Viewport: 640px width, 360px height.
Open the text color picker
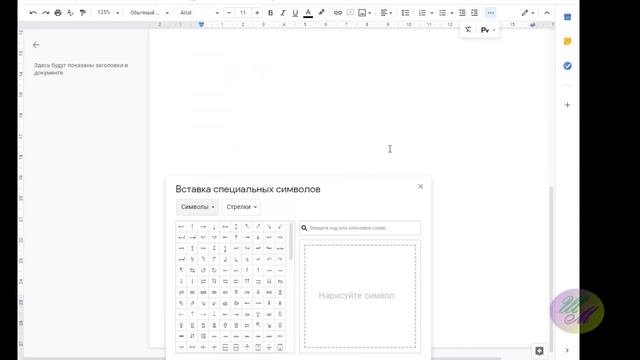coord(308,13)
